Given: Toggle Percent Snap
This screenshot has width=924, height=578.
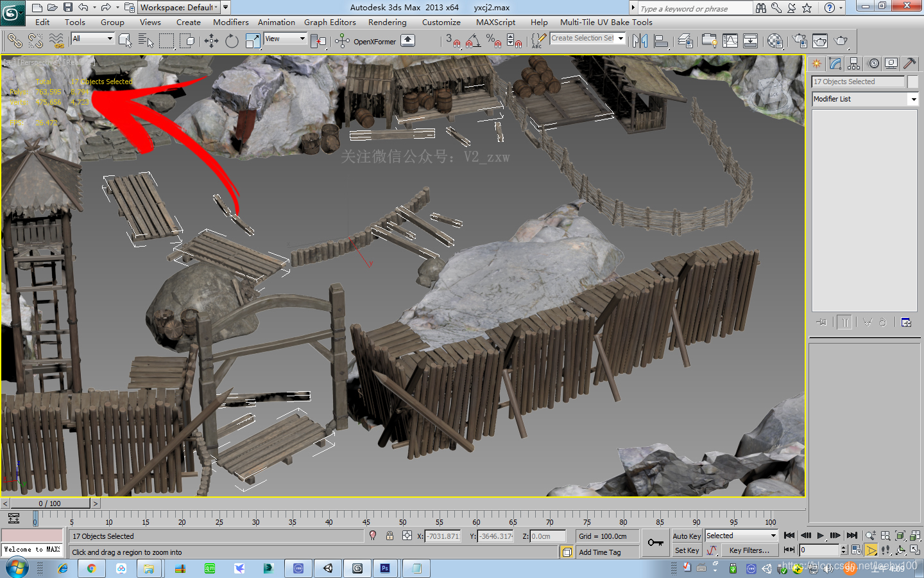Looking at the screenshot, I should (494, 41).
